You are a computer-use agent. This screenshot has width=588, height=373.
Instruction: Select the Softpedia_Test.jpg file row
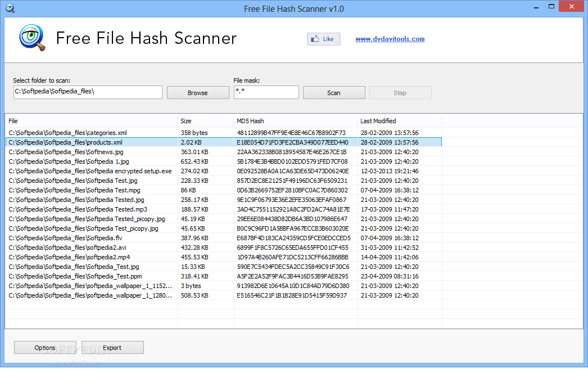(224, 267)
